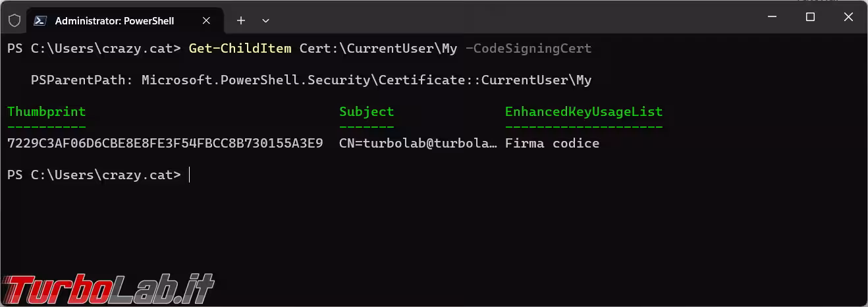Click the PSParentPath output line

311,80
